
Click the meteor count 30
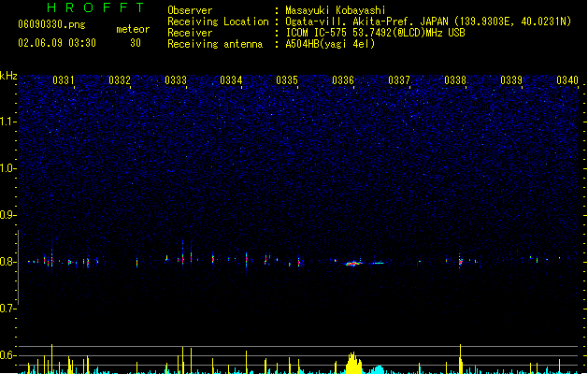[136, 43]
